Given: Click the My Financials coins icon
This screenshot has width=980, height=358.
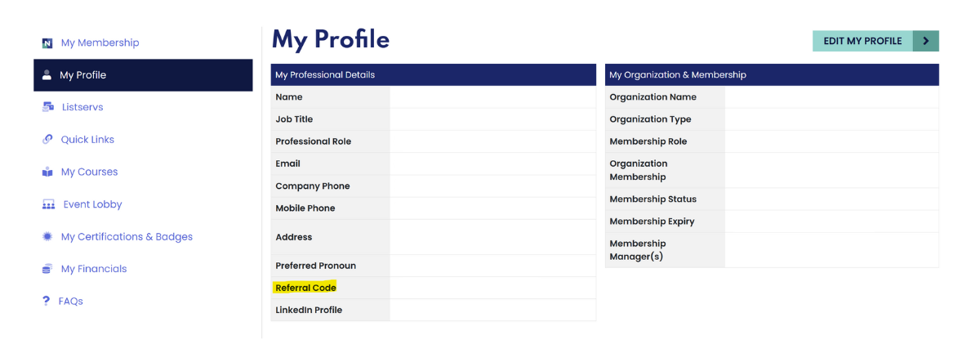Looking at the screenshot, I should tap(47, 269).
